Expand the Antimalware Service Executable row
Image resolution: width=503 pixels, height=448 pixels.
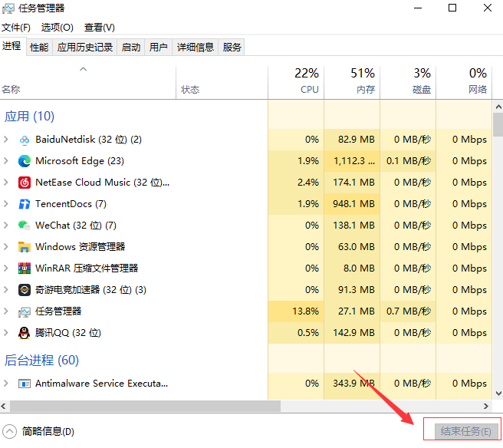coord(6,384)
